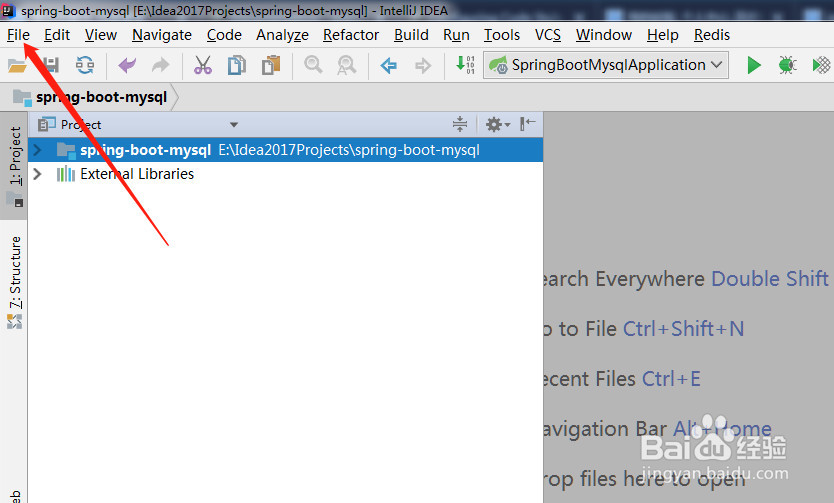Click the Undo arrow icon

click(x=127, y=65)
